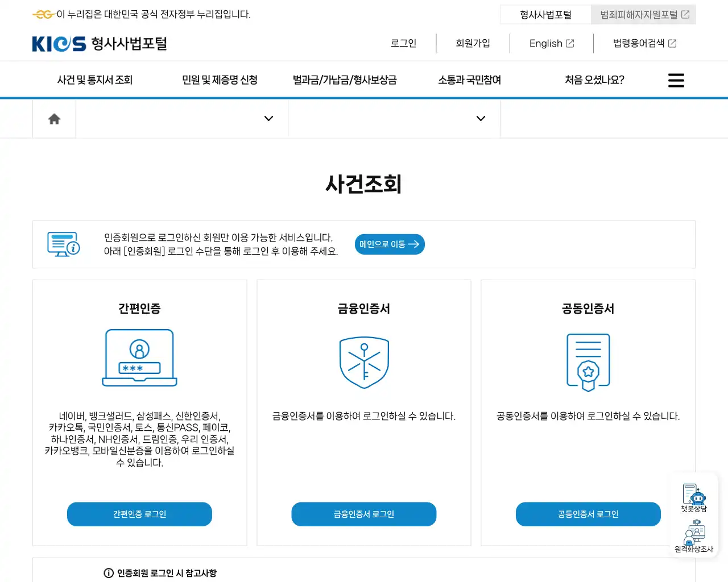This screenshot has width=728, height=582.
Task: Click the 공동인증서 certificate illustration
Action: [x=588, y=362]
